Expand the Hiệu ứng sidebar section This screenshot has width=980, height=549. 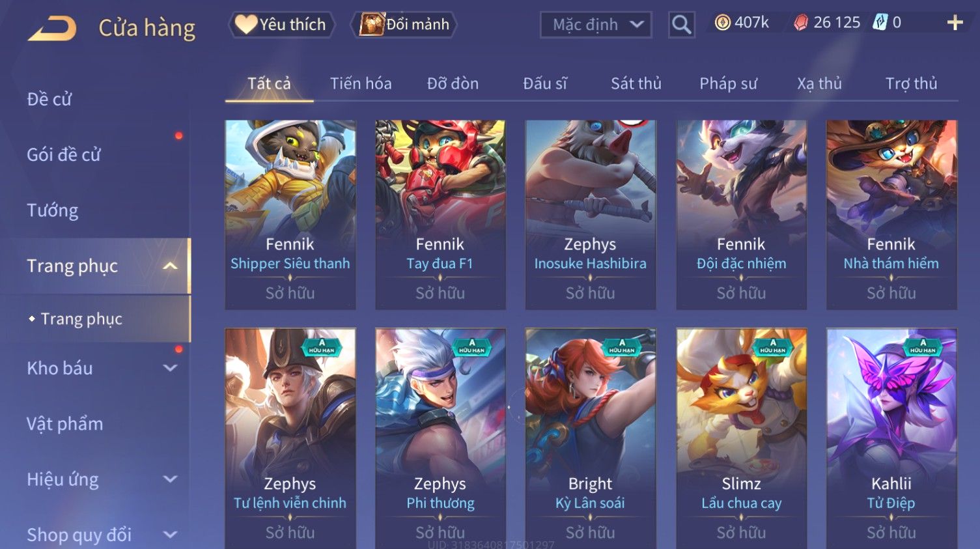tap(170, 479)
